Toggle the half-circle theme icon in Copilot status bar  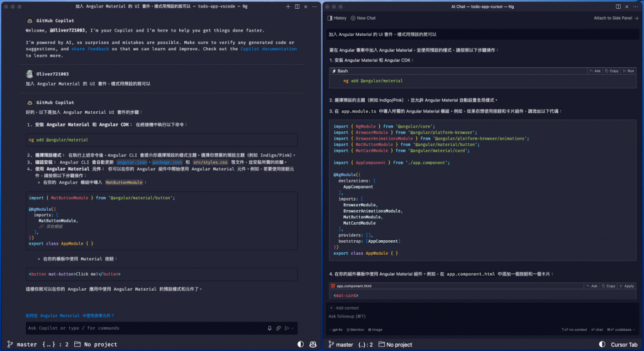tap(301, 345)
